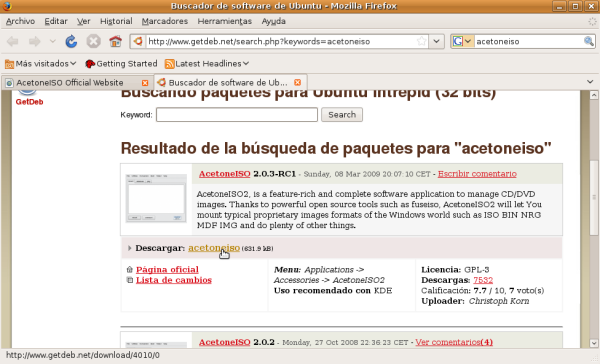
Task: Select the 'Uploader: Christoph Korn' text
Action: coord(475,301)
